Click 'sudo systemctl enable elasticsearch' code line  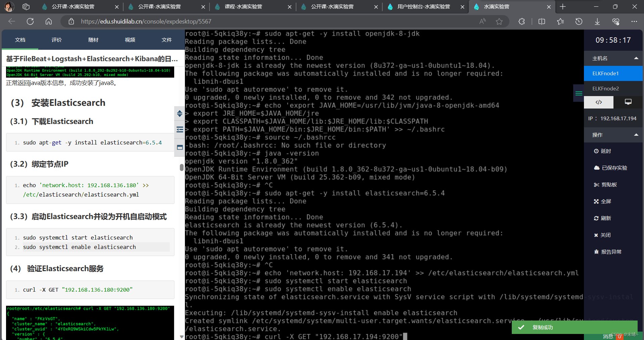point(80,247)
